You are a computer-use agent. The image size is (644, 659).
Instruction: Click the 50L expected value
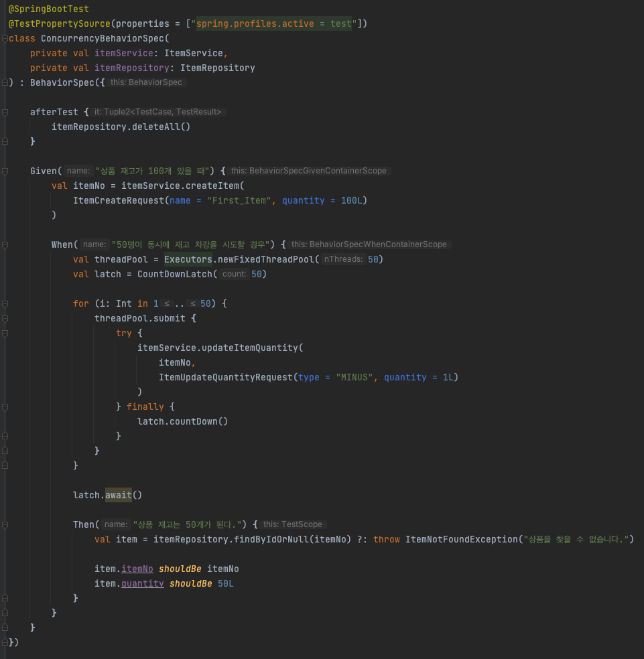tap(225, 583)
